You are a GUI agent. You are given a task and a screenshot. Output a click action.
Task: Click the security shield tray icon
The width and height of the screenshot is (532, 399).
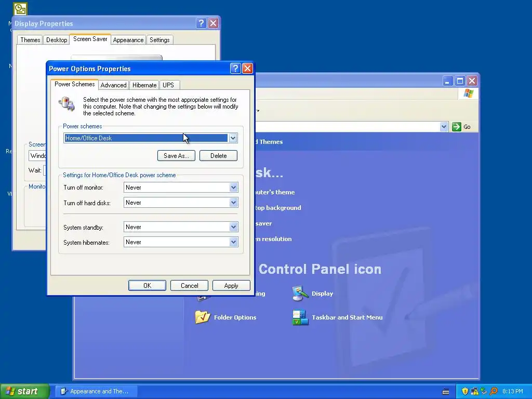pyautogui.click(x=465, y=391)
